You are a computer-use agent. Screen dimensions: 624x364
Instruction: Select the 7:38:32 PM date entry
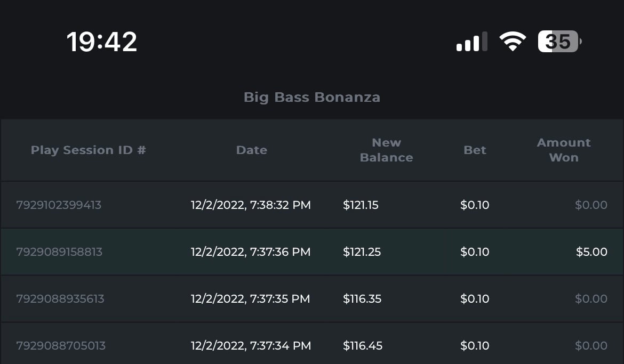251,205
